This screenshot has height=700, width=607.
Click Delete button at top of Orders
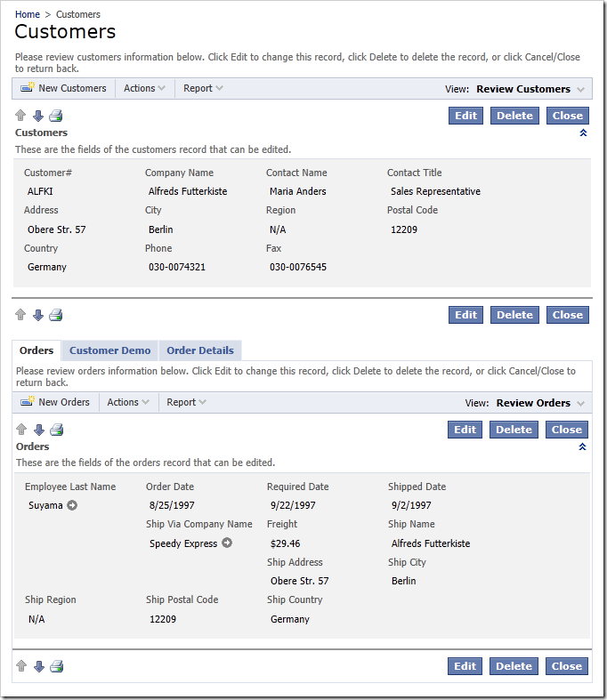pos(514,430)
